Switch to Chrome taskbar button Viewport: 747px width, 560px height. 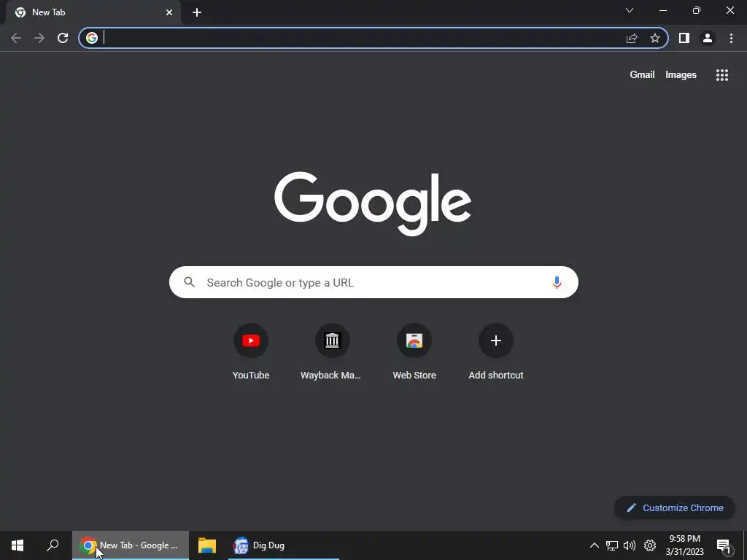131,545
